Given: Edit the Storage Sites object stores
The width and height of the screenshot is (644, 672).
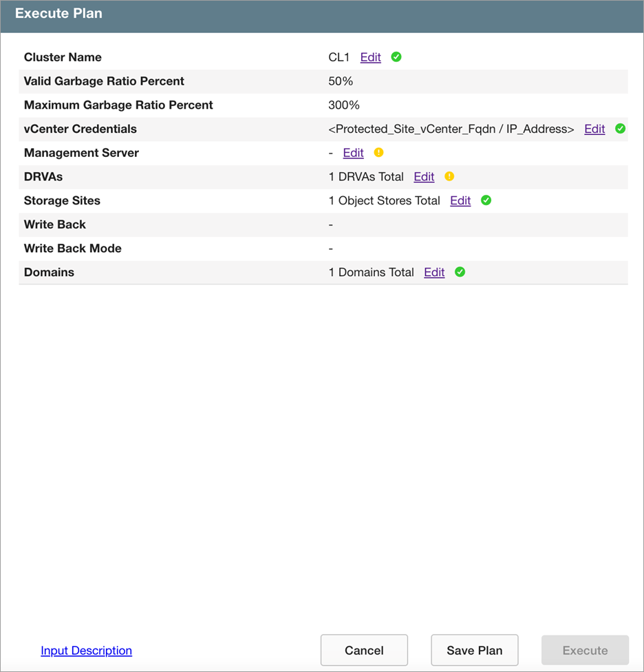Looking at the screenshot, I should point(460,200).
